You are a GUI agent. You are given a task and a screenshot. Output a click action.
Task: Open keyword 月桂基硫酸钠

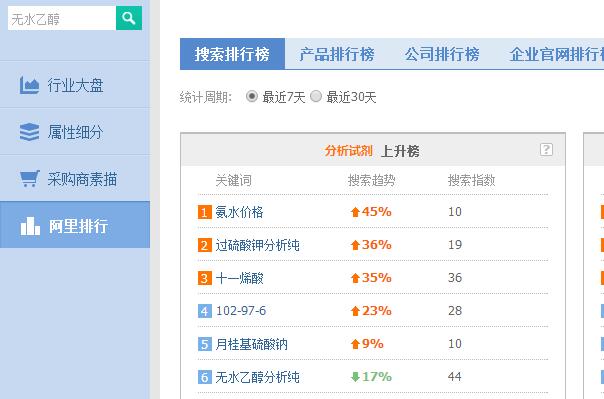pyautogui.click(x=251, y=344)
